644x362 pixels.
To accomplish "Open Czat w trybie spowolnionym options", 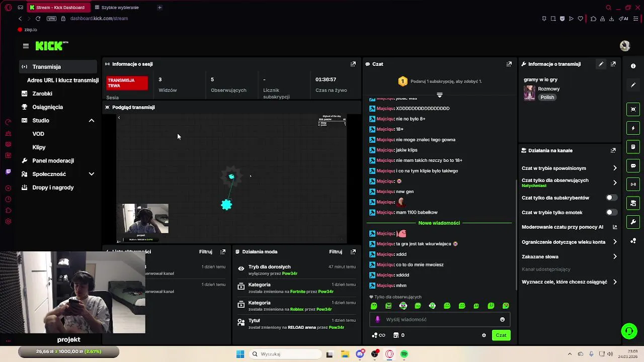I will [x=569, y=168].
